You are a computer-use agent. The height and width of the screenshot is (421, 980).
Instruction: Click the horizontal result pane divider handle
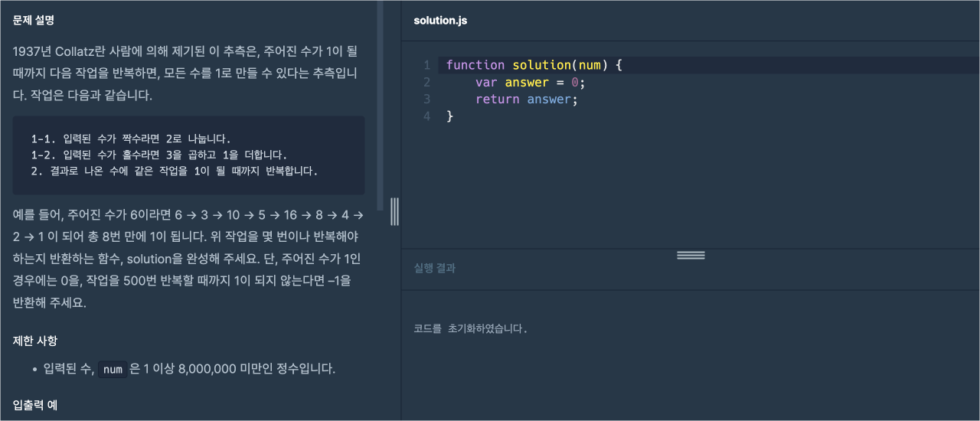(x=691, y=255)
